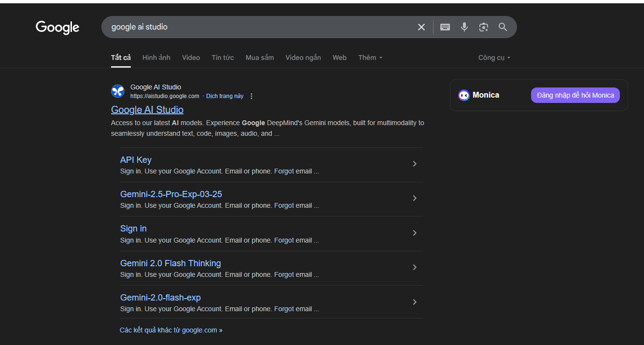Open the virtual keyboard input tool
Screen dimensions: 644x345
tap(445, 27)
